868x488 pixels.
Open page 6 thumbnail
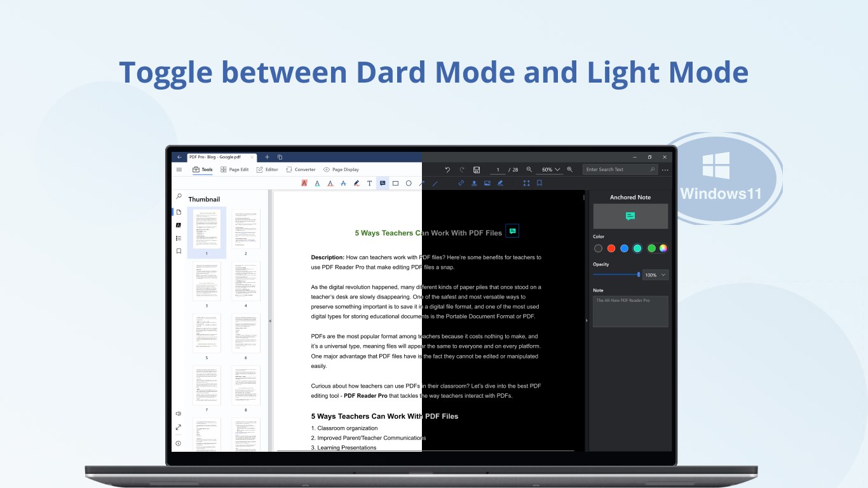246,334
